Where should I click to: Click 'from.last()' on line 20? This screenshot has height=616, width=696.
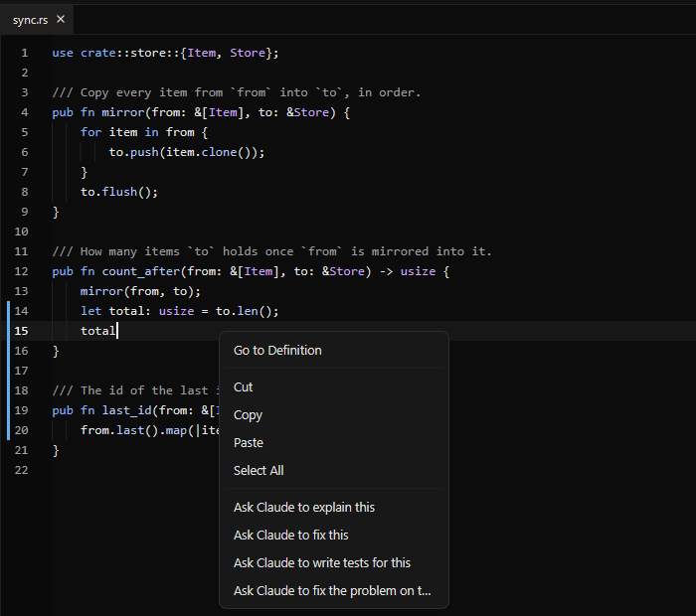pos(119,430)
